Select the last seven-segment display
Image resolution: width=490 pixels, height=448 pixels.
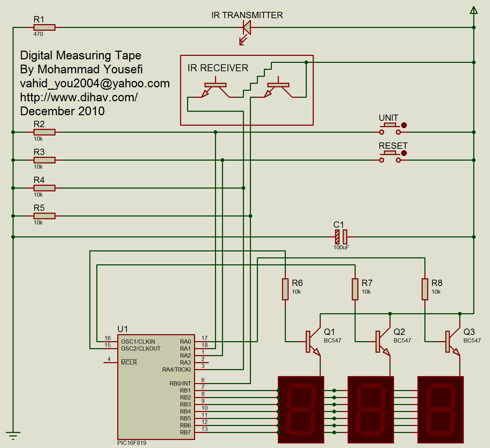(x=441, y=410)
